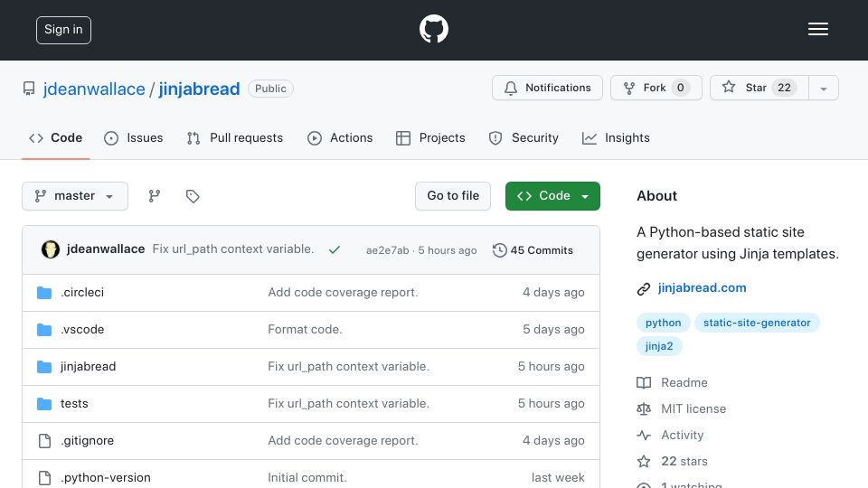Open the jdeanwallace owner link

click(94, 89)
